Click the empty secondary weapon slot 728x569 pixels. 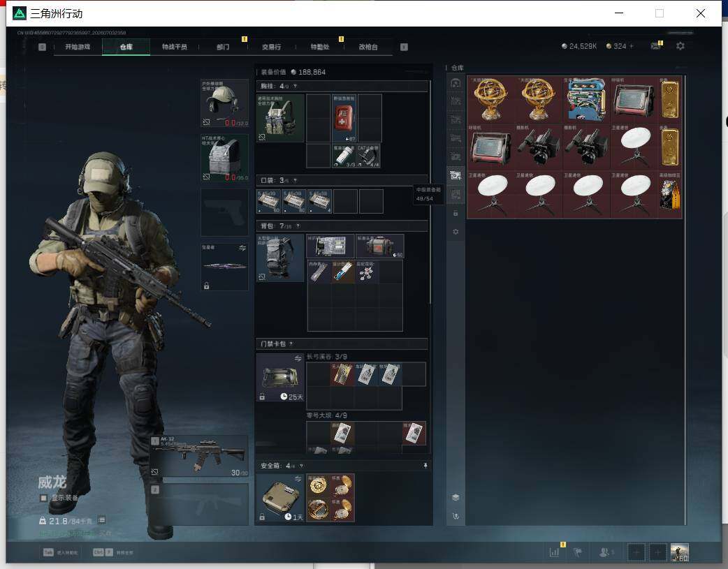click(x=200, y=505)
